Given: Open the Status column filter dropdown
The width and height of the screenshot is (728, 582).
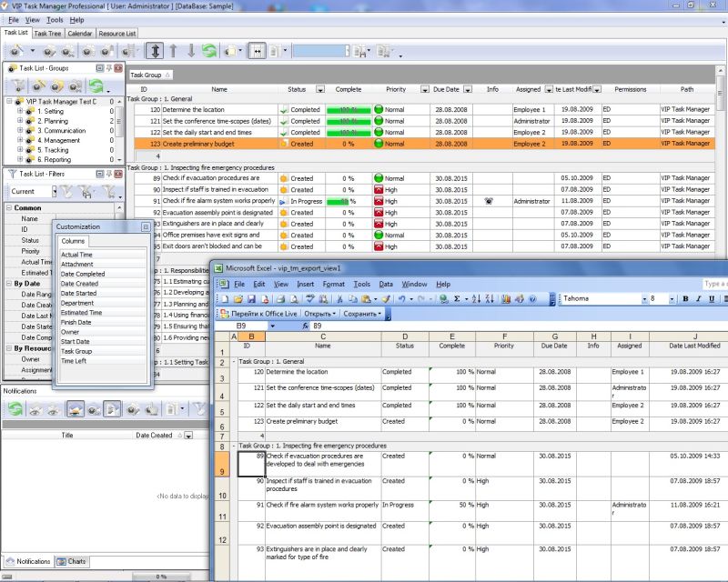Looking at the screenshot, I should (320, 89).
